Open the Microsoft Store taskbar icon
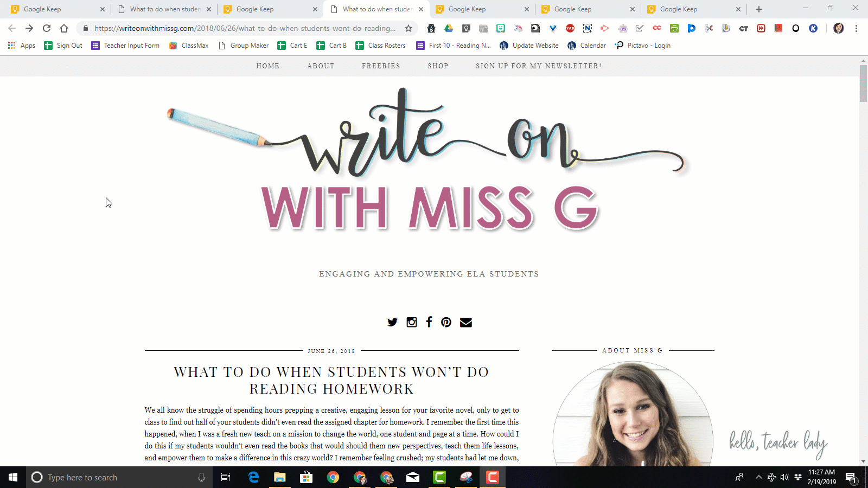 (307, 477)
